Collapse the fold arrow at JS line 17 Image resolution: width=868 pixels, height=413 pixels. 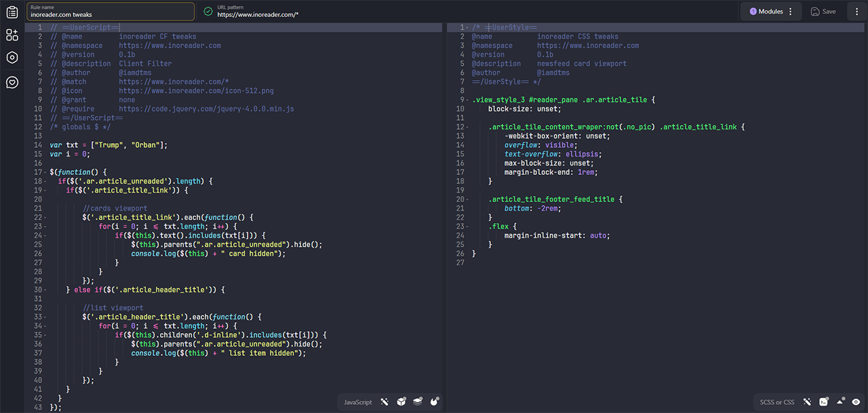point(45,172)
